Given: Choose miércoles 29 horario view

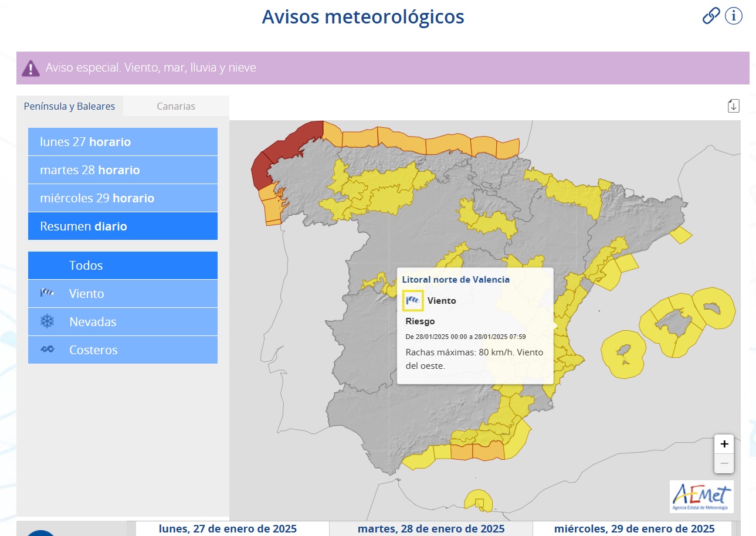Looking at the screenshot, I should (123, 198).
